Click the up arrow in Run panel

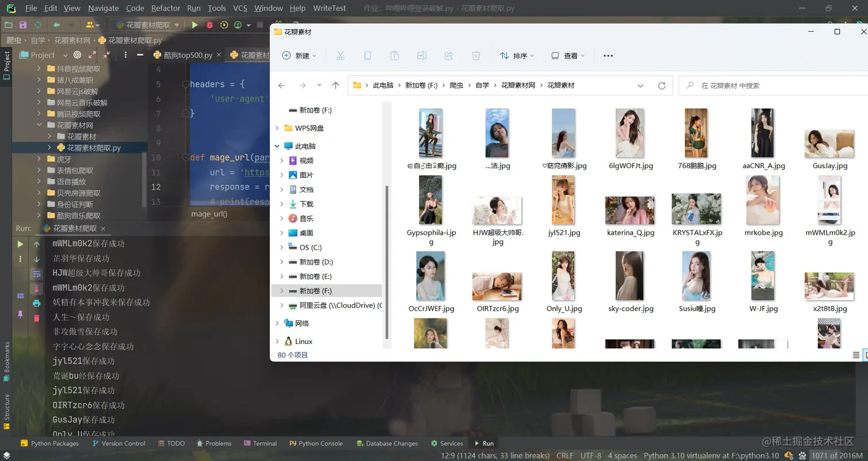[37, 244]
